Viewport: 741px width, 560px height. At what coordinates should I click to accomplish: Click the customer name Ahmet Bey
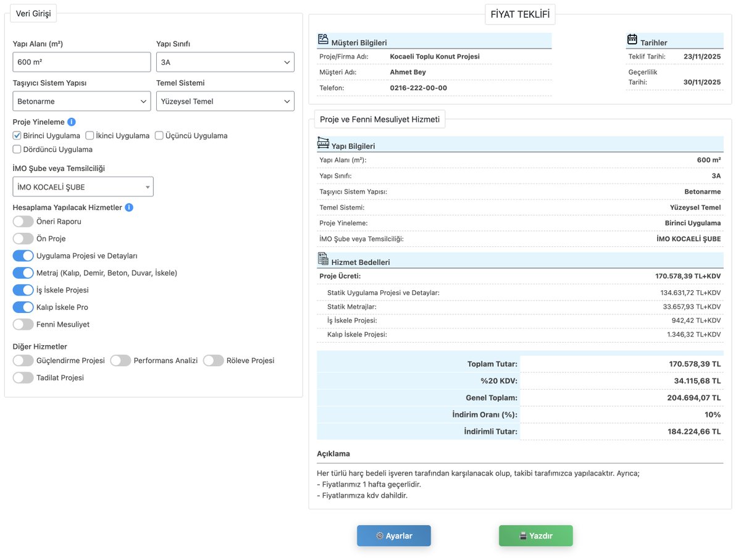point(408,72)
